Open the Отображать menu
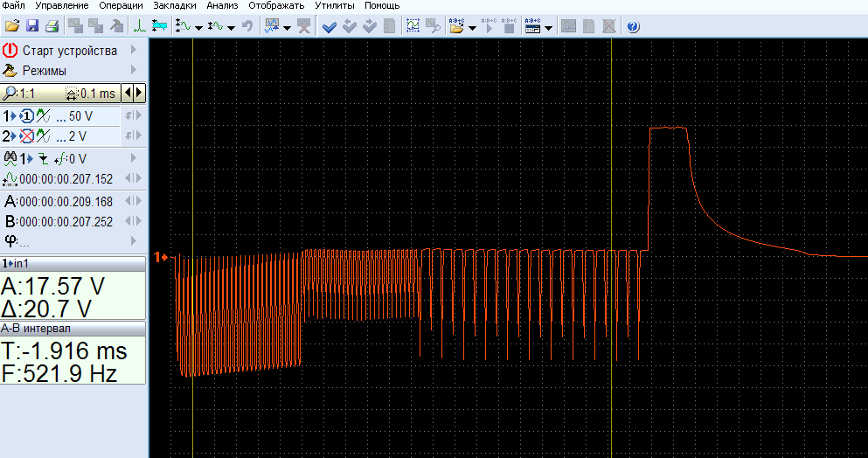 pos(276,5)
